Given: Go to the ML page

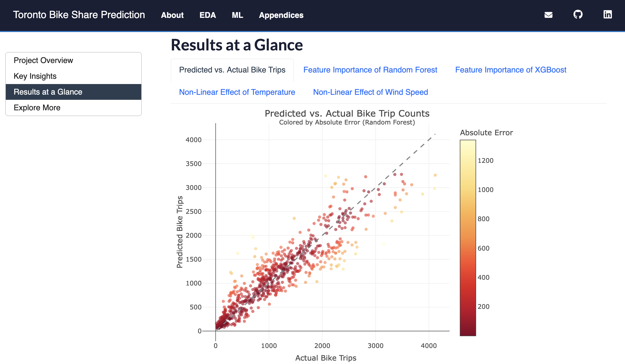Looking at the screenshot, I should coord(237,15).
